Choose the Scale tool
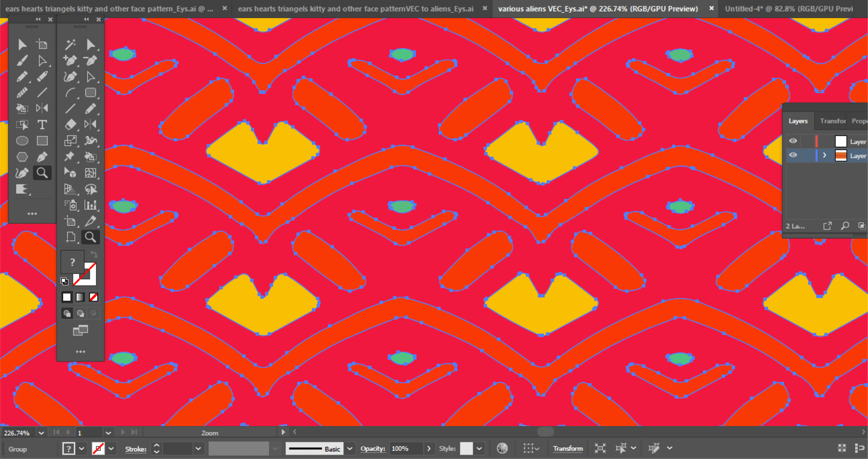The width and height of the screenshot is (868, 459). 71,140
